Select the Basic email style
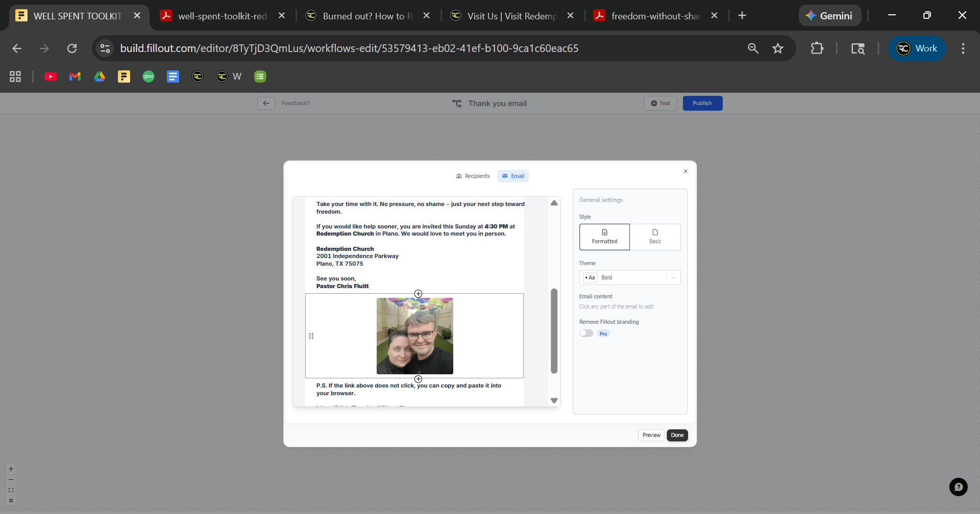The width and height of the screenshot is (980, 514). click(655, 237)
